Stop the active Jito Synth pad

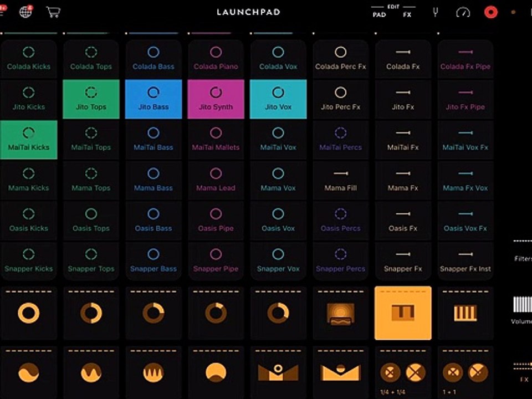tap(216, 99)
